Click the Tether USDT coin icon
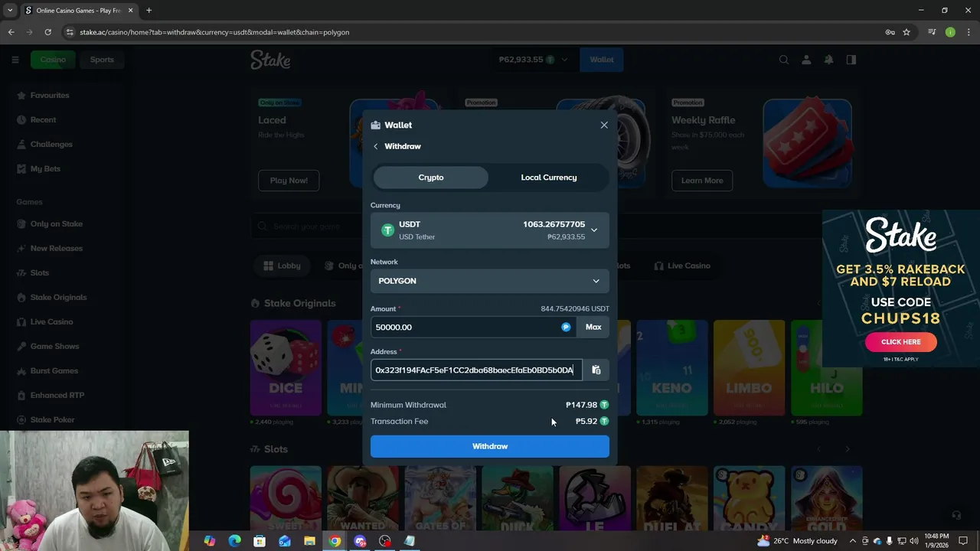The width and height of the screenshot is (980, 551). pos(387,230)
